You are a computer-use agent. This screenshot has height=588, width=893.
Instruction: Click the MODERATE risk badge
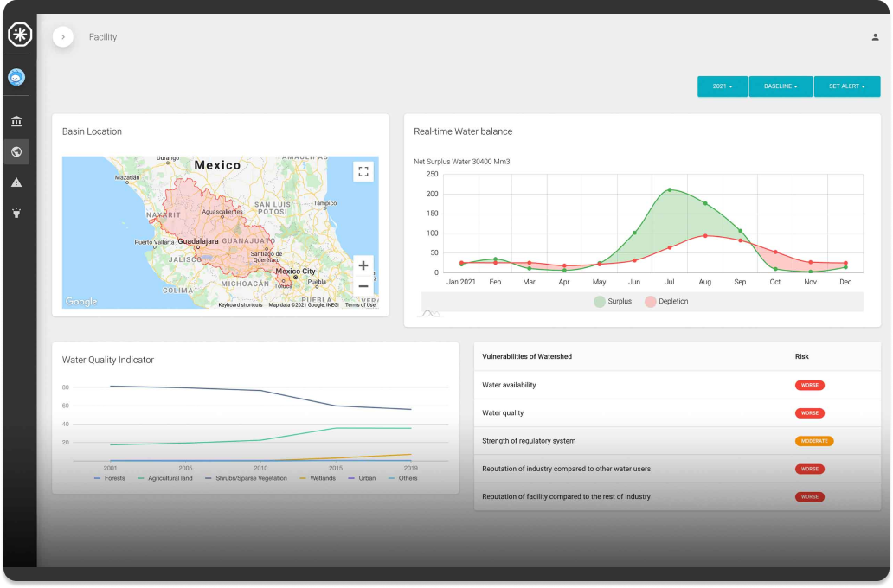coord(813,441)
